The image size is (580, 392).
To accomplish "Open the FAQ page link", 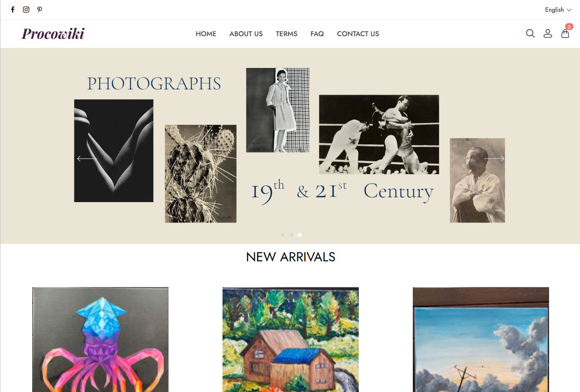I will (x=317, y=34).
